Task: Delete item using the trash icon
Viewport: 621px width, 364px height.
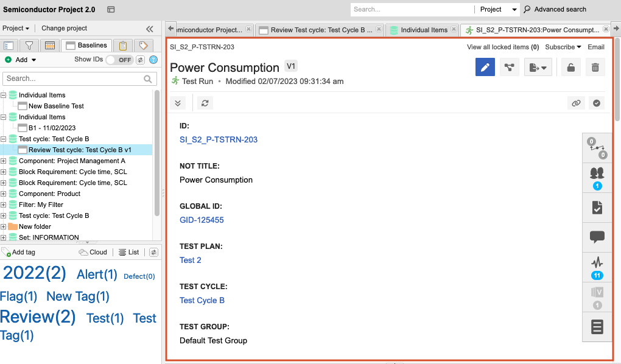Action: pyautogui.click(x=595, y=68)
